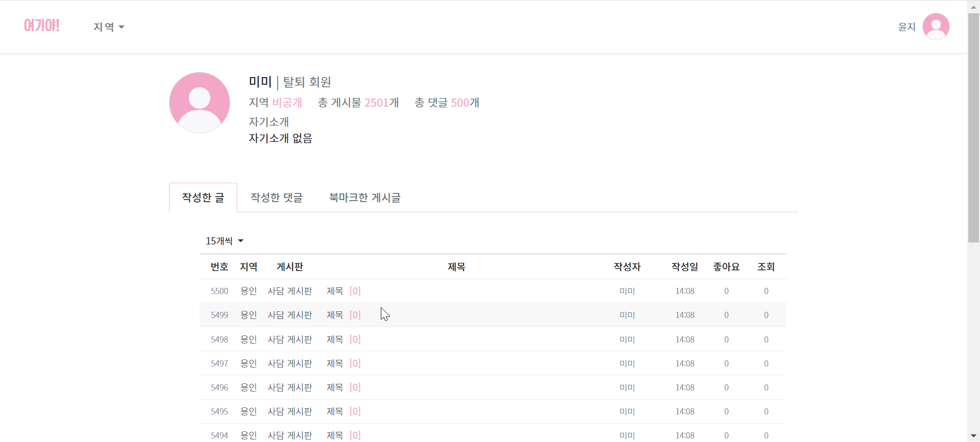Viewport: 980px width, 442px height.
Task: Open post title in row 5500
Action: [x=335, y=291]
